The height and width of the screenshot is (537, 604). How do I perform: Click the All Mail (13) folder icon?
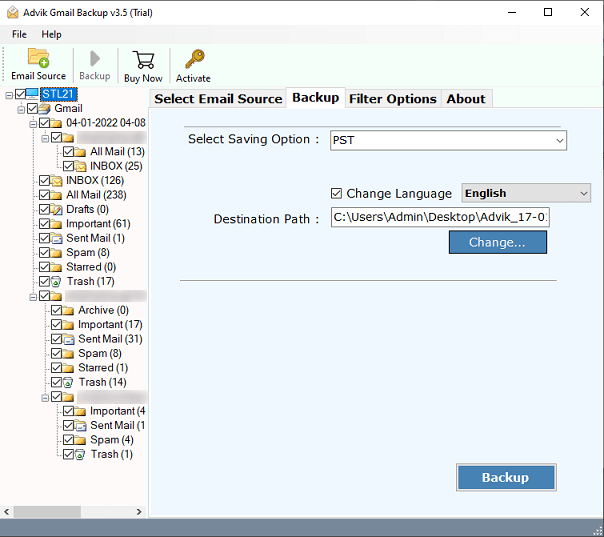(x=80, y=152)
